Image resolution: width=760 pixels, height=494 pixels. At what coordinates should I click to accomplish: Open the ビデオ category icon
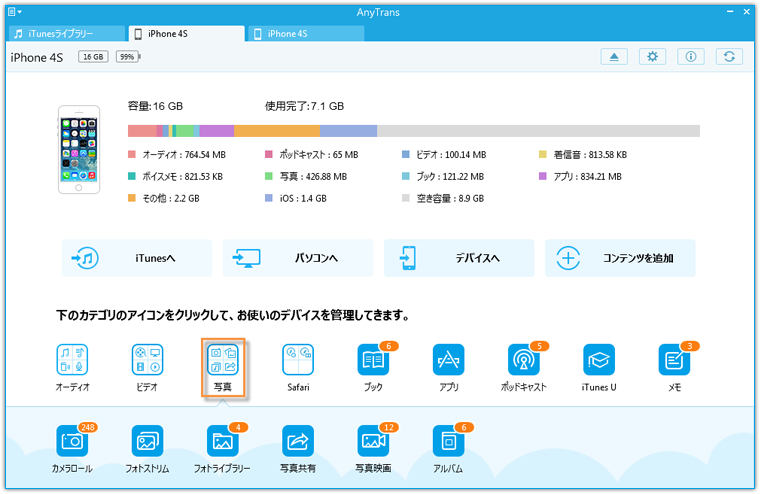[147, 360]
